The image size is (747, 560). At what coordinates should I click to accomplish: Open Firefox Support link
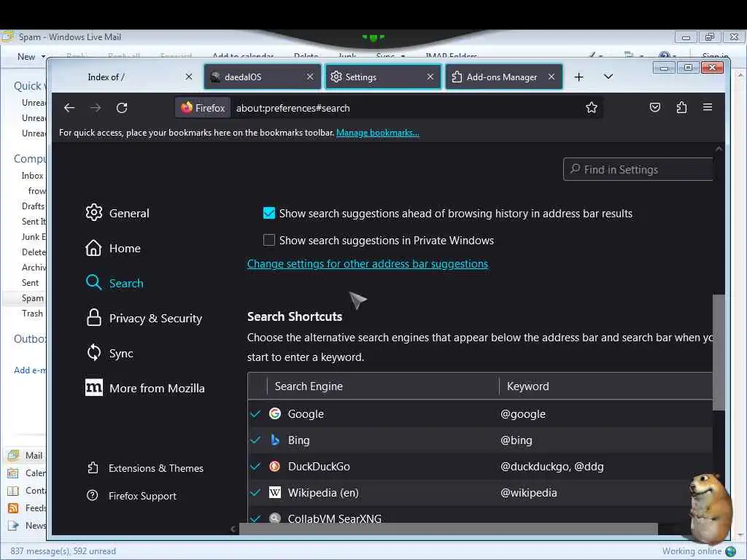[x=131, y=496]
